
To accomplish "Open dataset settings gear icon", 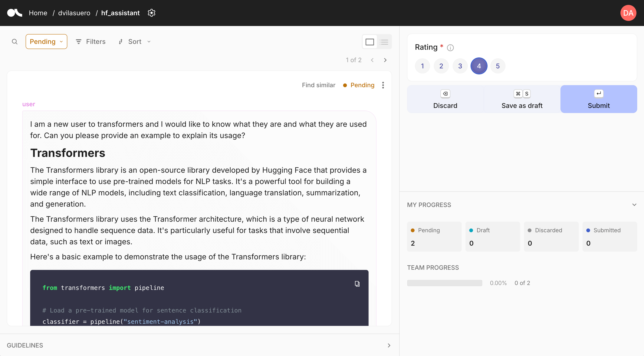I will [x=152, y=13].
